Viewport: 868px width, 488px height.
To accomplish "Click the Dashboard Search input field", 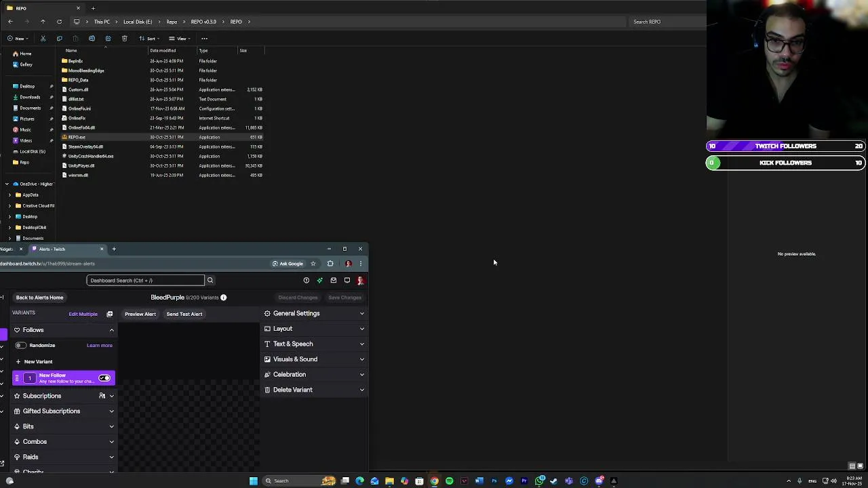I will click(145, 281).
